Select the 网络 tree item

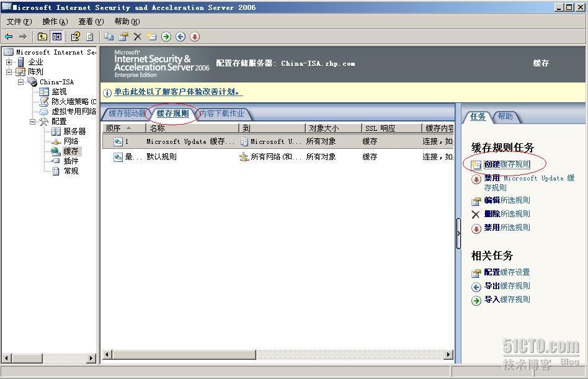(x=71, y=141)
